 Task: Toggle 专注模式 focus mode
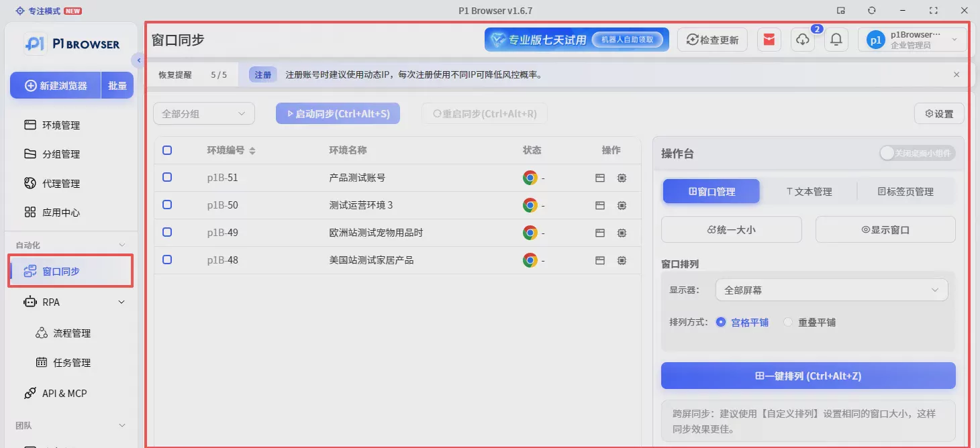click(x=49, y=11)
